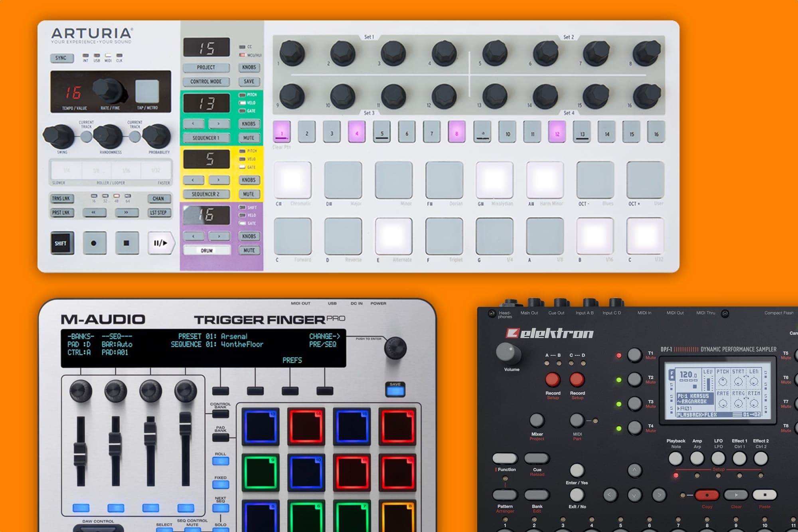Viewport: 798px width, 532px height.
Task: Mute Sequencer 2 in the yellow section
Action: pyautogui.click(x=249, y=194)
